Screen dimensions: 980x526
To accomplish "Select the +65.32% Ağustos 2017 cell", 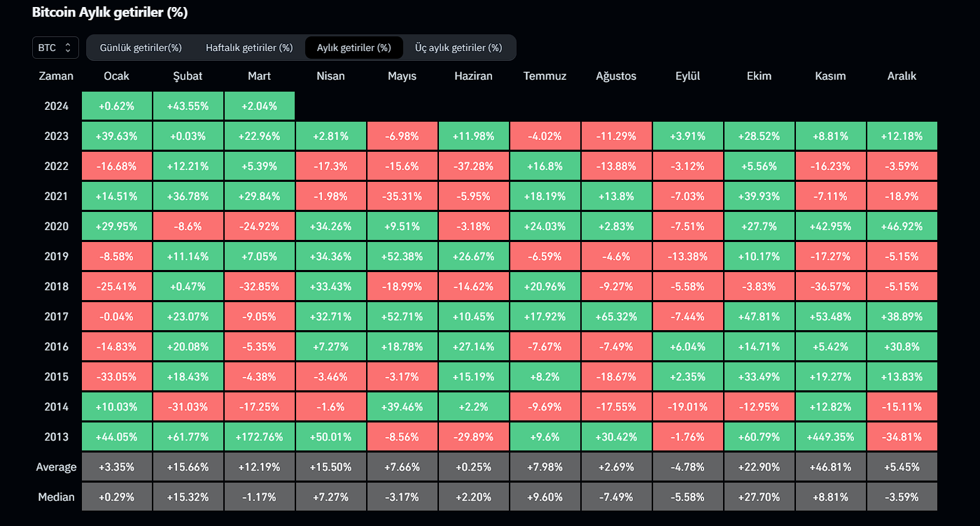I will pos(616,317).
